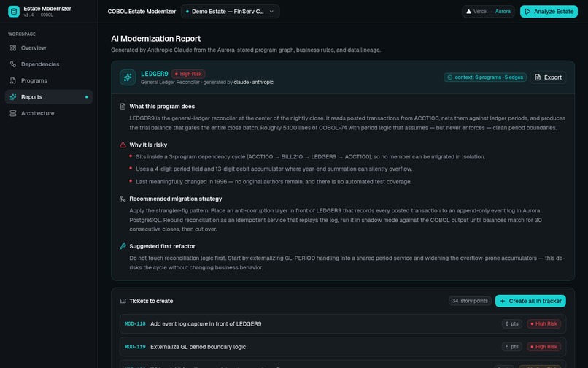
Task: Open the Dependencies workspace page
Action: pyautogui.click(x=49, y=64)
